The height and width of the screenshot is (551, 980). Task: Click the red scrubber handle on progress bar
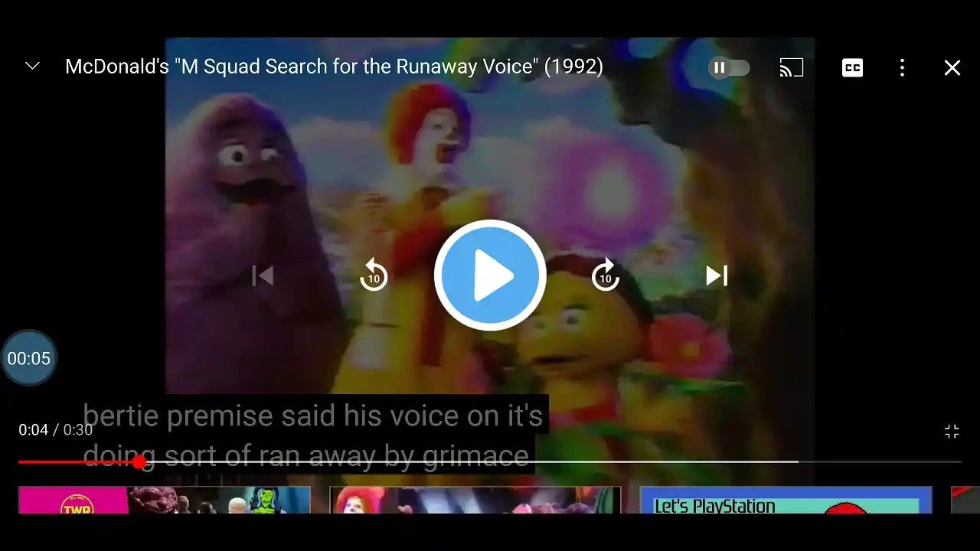tap(139, 462)
